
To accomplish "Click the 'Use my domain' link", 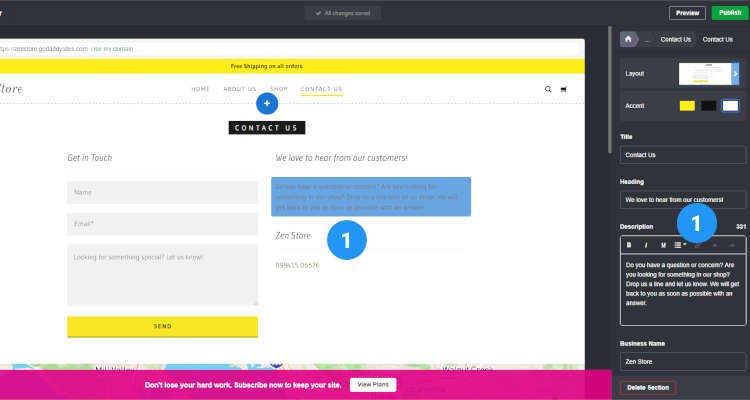I will coord(112,49).
